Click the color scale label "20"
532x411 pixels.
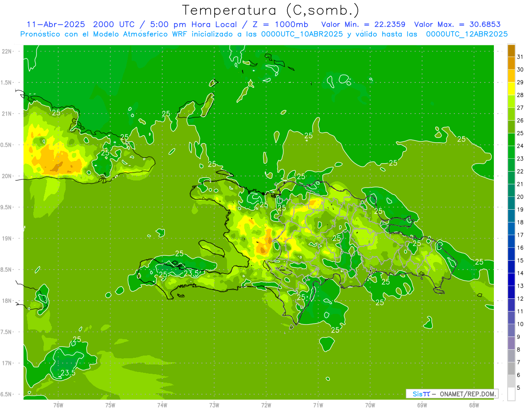pos(520,197)
